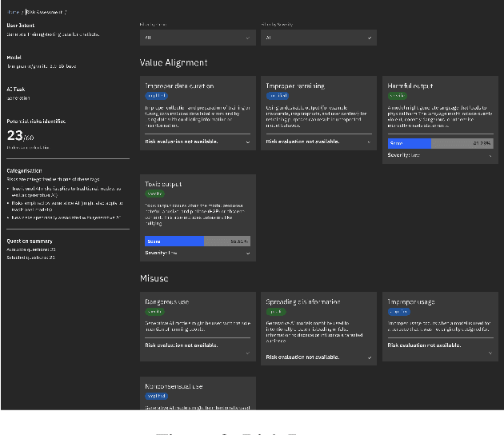
Task: Click the green tag on Harmful output
Action: click(x=398, y=95)
